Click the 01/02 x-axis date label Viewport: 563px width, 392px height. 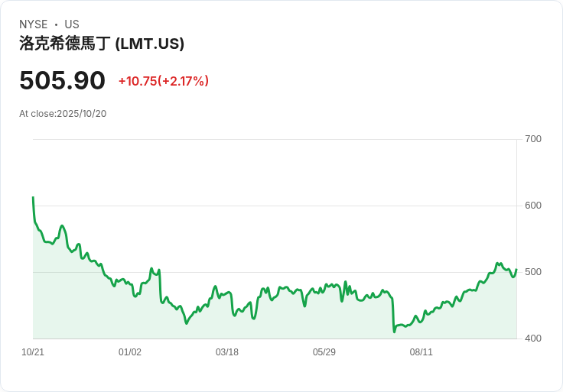coord(130,352)
